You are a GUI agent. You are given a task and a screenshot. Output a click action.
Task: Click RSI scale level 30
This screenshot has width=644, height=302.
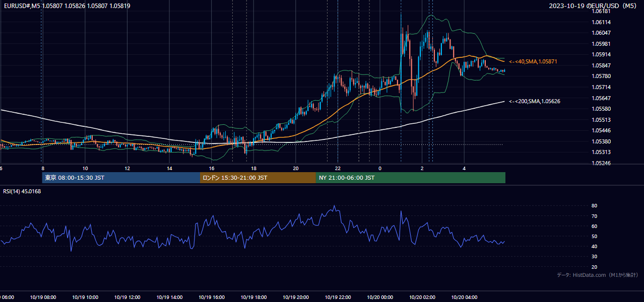click(595, 257)
